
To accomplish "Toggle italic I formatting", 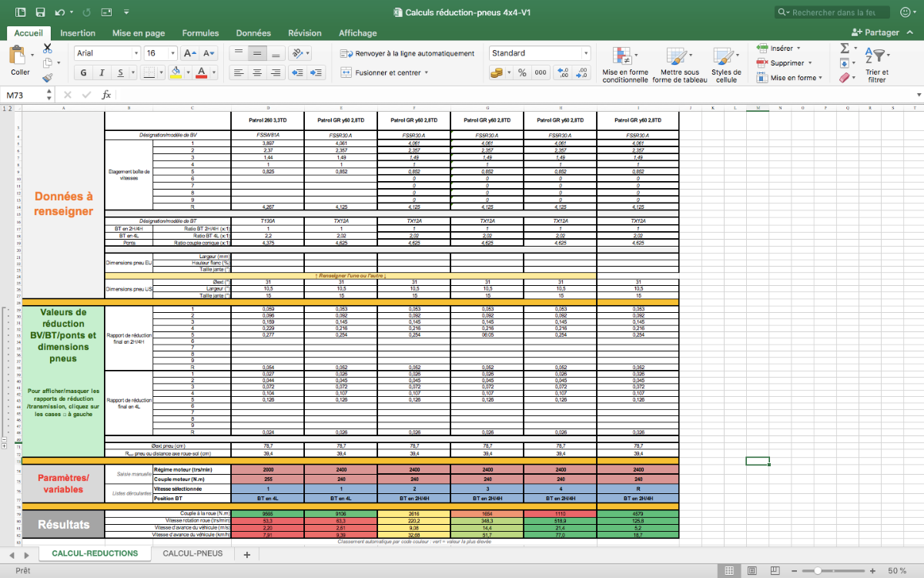I will (102, 72).
